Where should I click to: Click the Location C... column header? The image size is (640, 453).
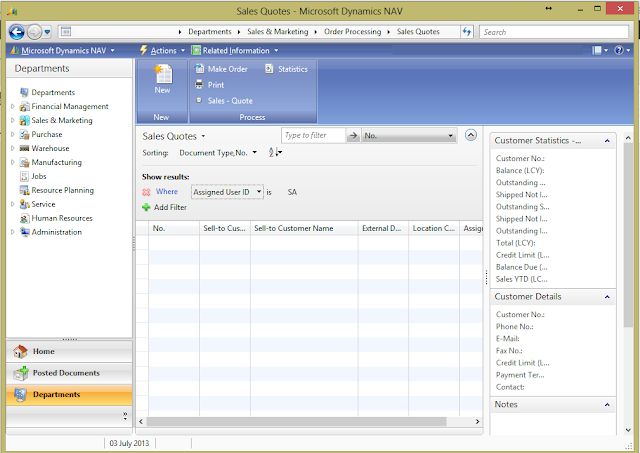pos(434,229)
